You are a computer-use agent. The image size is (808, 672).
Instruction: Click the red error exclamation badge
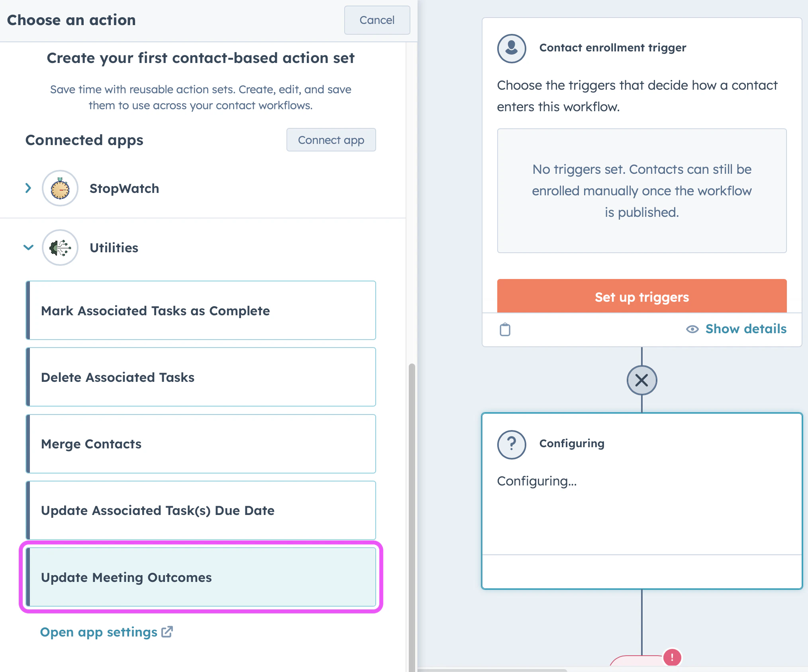pos(672,658)
